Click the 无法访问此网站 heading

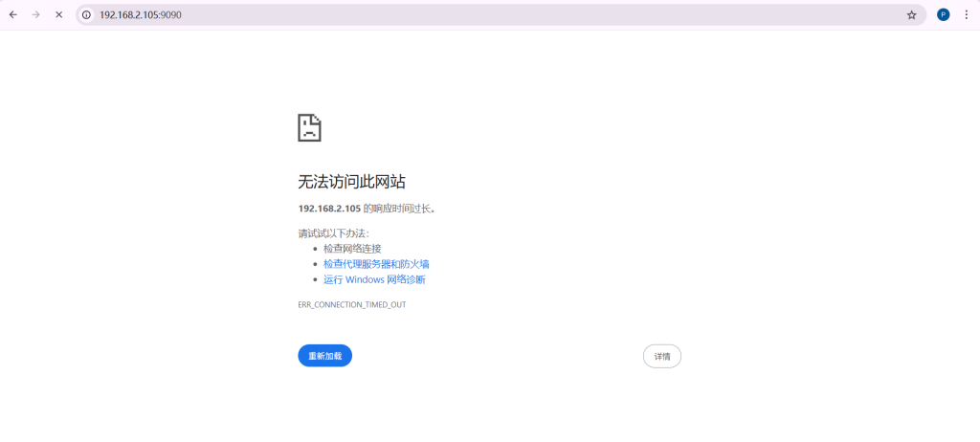pos(345,182)
